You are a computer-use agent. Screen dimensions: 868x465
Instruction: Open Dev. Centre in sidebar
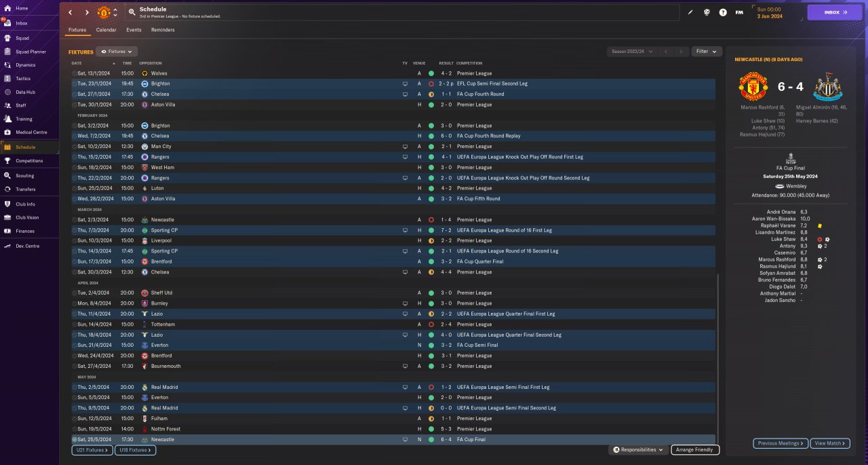pos(27,246)
